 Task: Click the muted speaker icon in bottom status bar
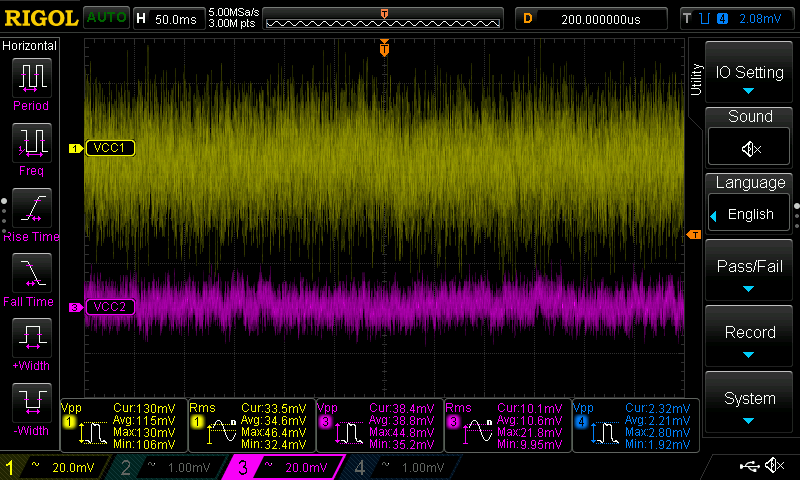[x=774, y=466]
